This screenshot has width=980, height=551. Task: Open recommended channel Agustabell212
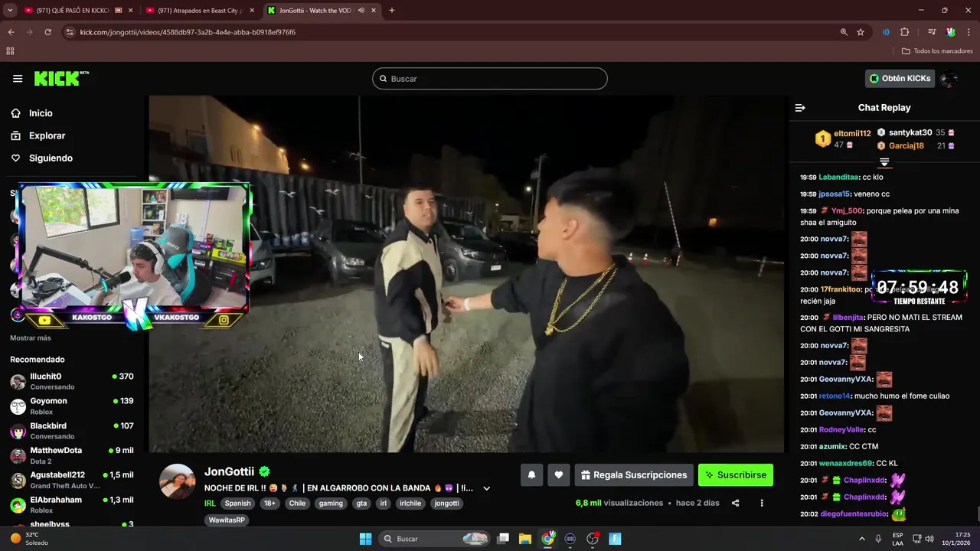(72, 480)
